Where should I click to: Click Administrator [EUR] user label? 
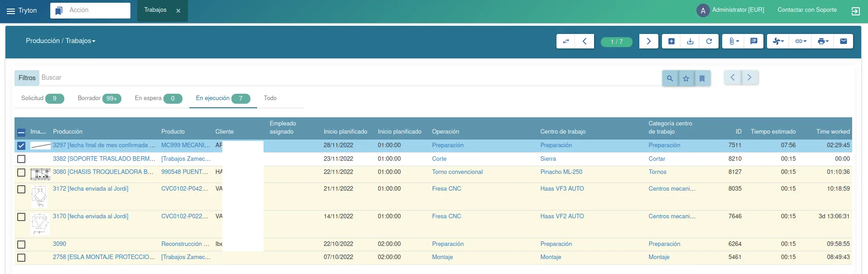pyautogui.click(x=738, y=10)
